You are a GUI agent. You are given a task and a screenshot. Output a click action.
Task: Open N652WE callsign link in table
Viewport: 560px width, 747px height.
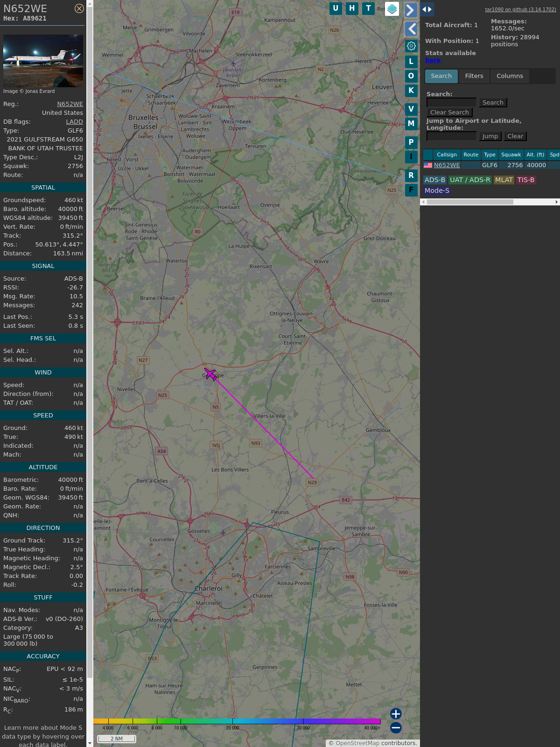coord(447,165)
